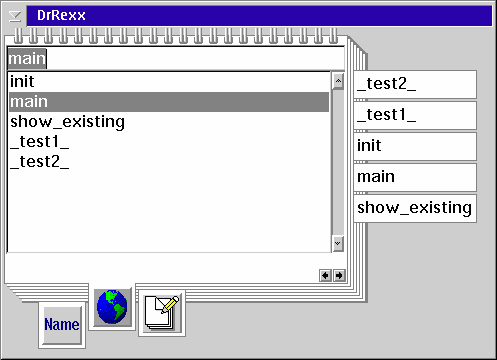497x360 pixels.
Task: Switch to the main side tab
Action: point(415,177)
